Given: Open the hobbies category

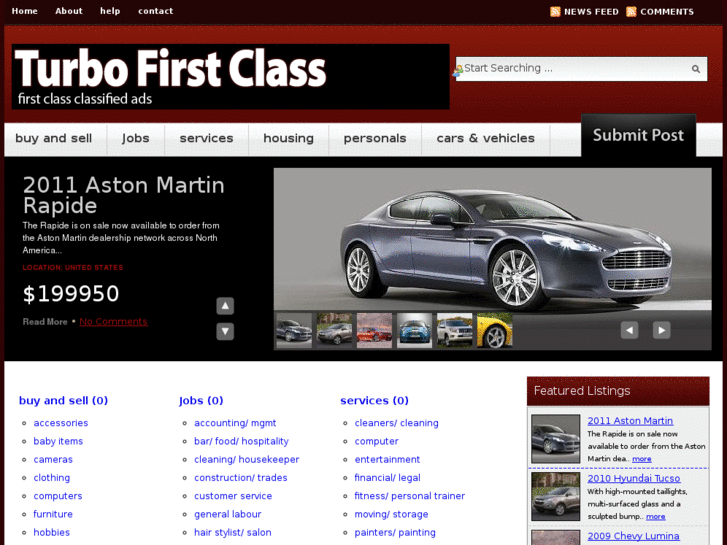Looking at the screenshot, I should 51,532.
